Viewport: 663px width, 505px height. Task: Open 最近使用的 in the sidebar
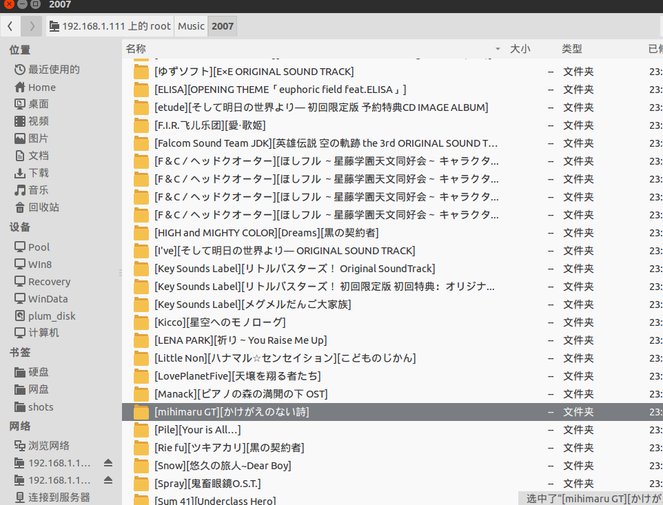coord(53,69)
